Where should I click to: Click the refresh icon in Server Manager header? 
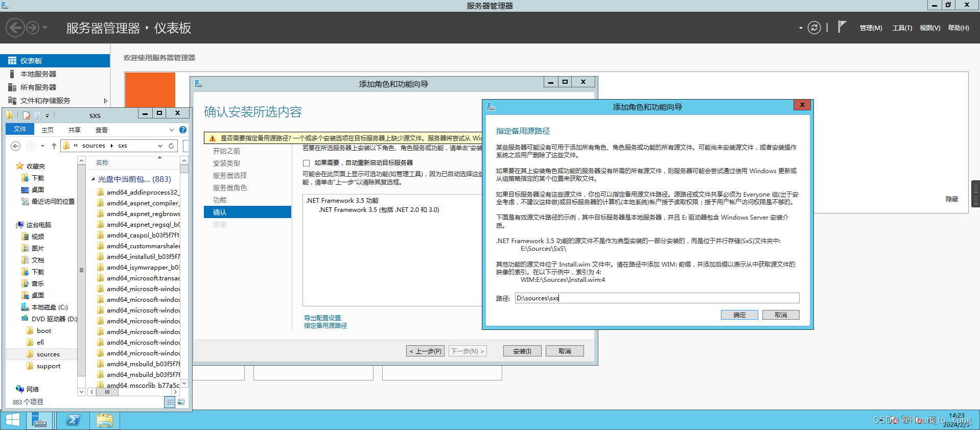[814, 28]
